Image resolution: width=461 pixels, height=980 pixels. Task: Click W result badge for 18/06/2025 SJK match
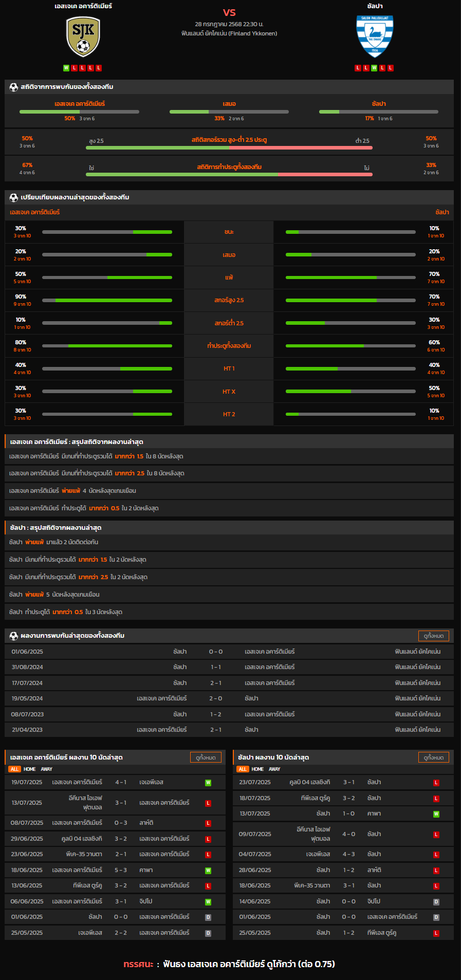(x=208, y=871)
